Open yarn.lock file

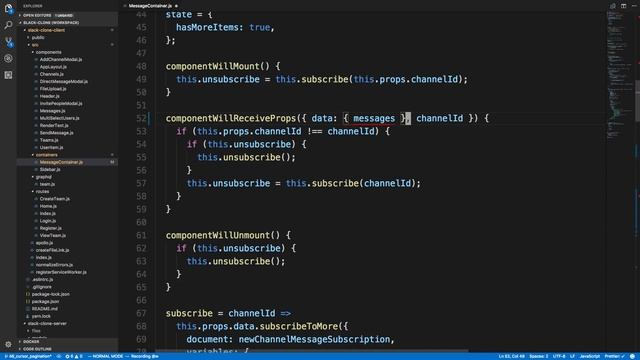[41, 316]
